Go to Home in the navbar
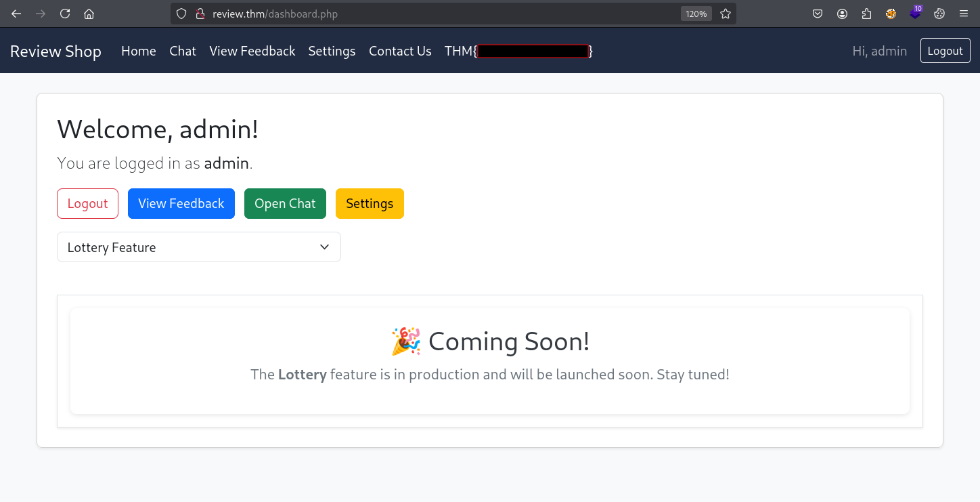 pyautogui.click(x=139, y=51)
